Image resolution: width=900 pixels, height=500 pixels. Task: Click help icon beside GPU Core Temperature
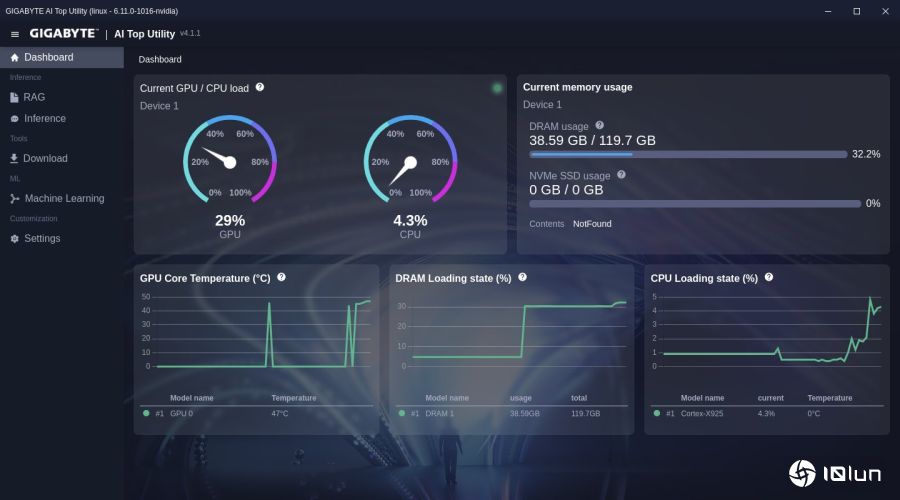coord(281,277)
